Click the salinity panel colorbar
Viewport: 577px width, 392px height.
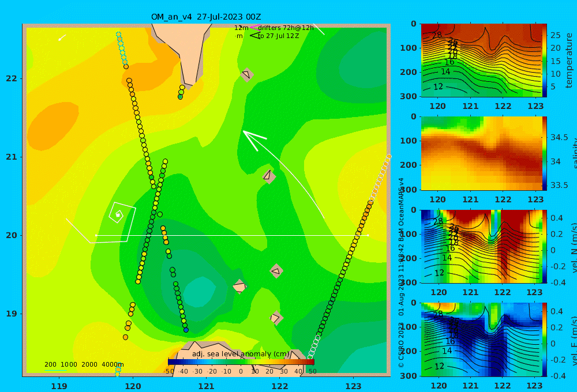(x=545, y=153)
